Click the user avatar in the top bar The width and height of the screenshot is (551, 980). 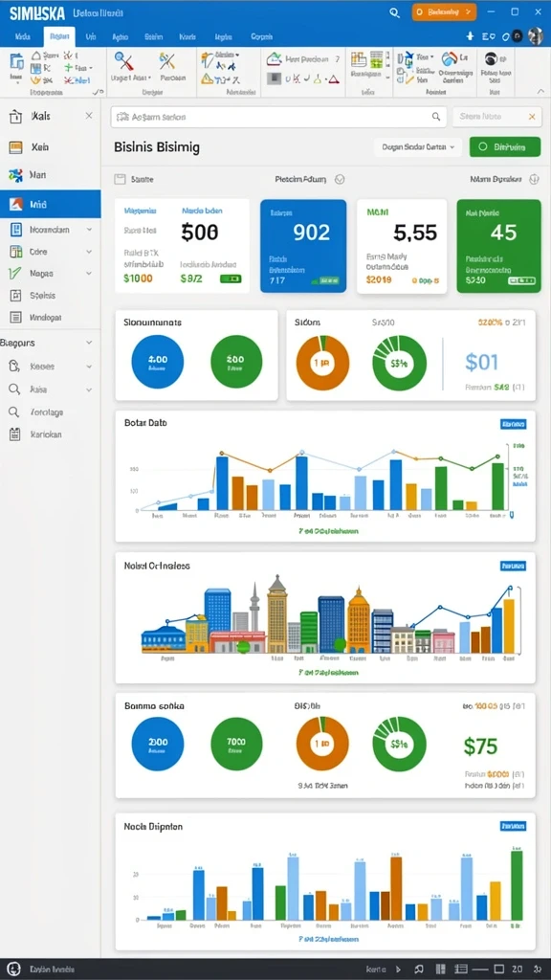535,36
